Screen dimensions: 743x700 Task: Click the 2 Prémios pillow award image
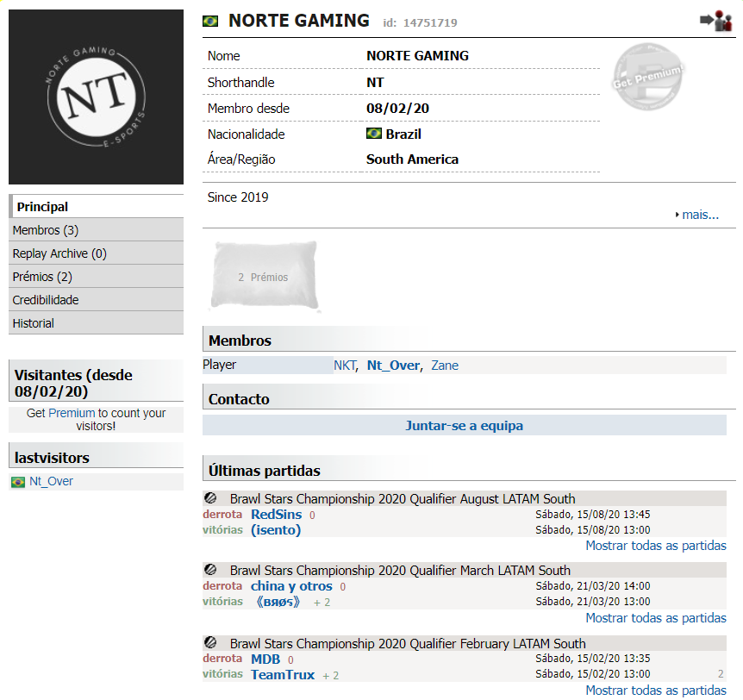pos(264,276)
